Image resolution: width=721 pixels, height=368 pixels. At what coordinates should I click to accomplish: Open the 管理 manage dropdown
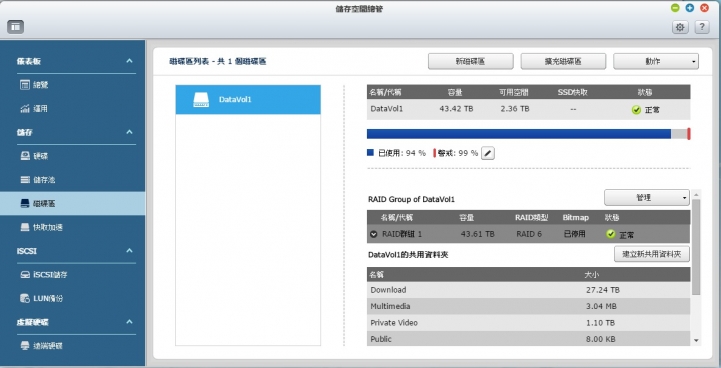[647, 198]
